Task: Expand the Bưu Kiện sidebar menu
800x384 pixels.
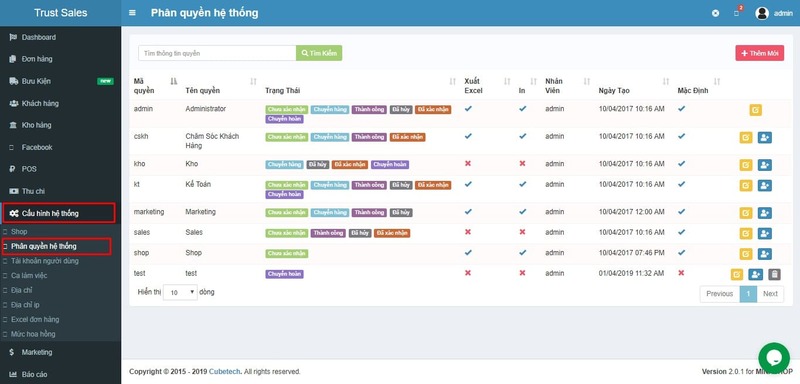Action: coord(60,81)
